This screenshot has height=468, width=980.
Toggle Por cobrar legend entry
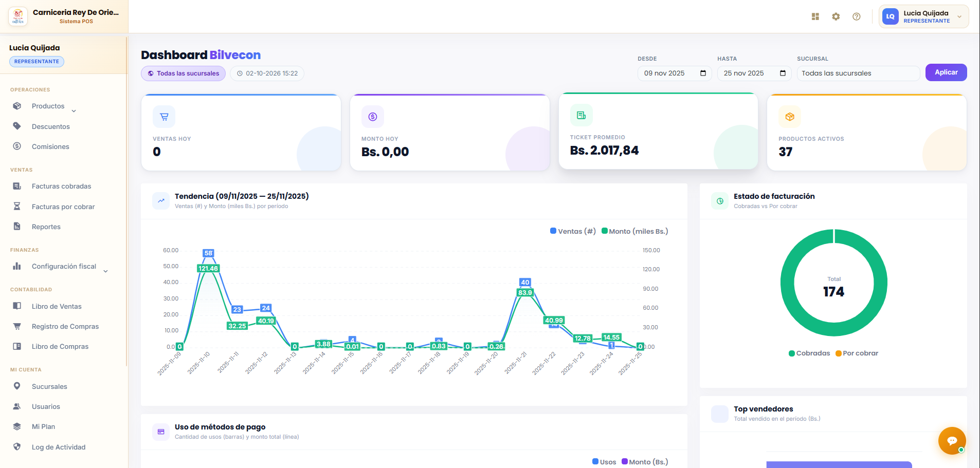pyautogui.click(x=857, y=353)
